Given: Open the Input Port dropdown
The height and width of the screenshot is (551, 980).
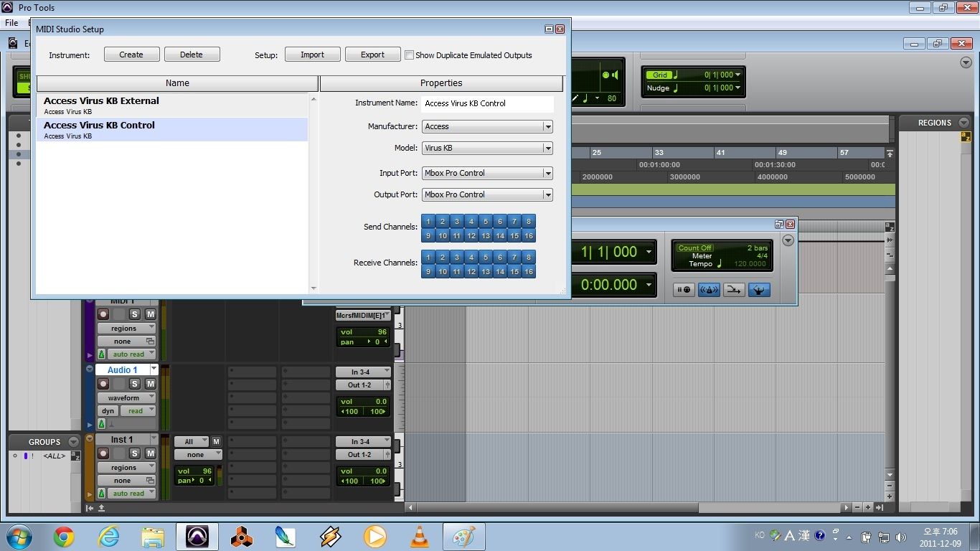Looking at the screenshot, I should 487,173.
